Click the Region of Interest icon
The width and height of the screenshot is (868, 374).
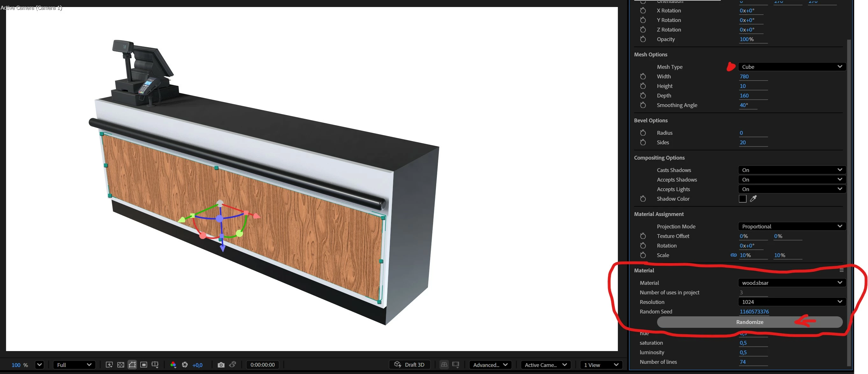pos(143,364)
